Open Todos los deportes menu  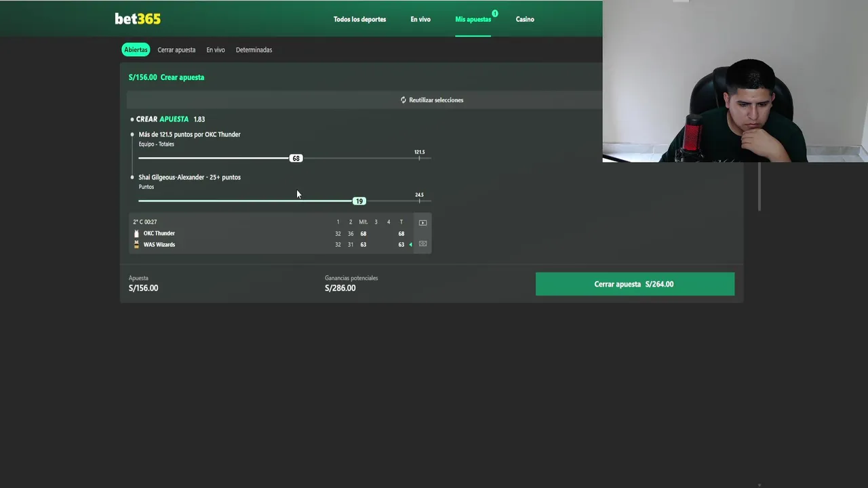click(359, 19)
